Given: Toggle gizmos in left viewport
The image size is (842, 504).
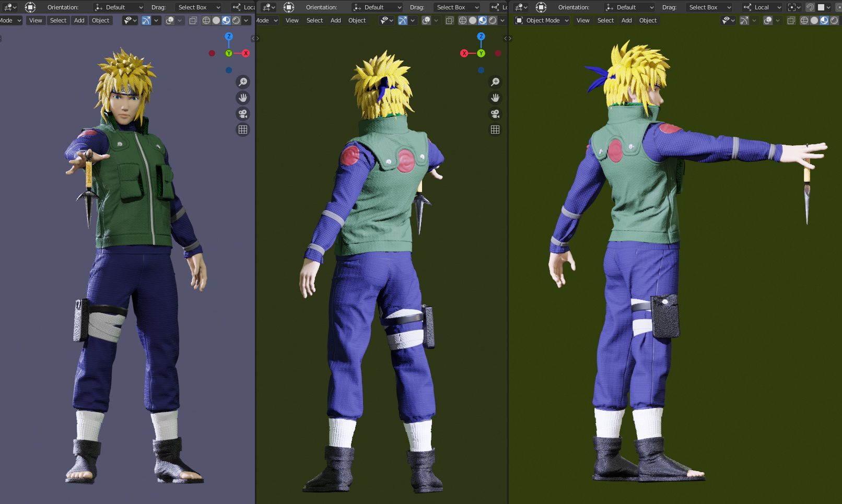Looking at the screenshot, I should (x=146, y=20).
